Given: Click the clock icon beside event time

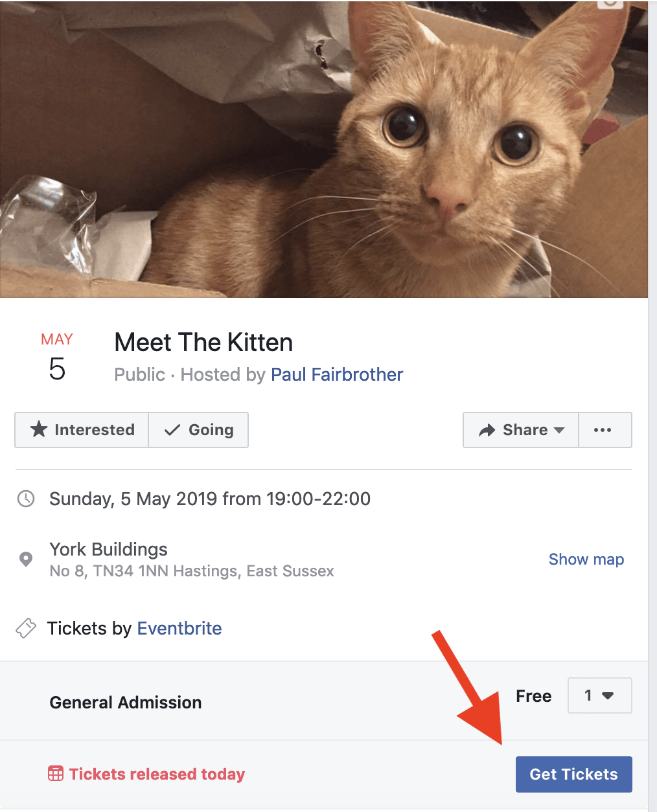Looking at the screenshot, I should [x=26, y=499].
